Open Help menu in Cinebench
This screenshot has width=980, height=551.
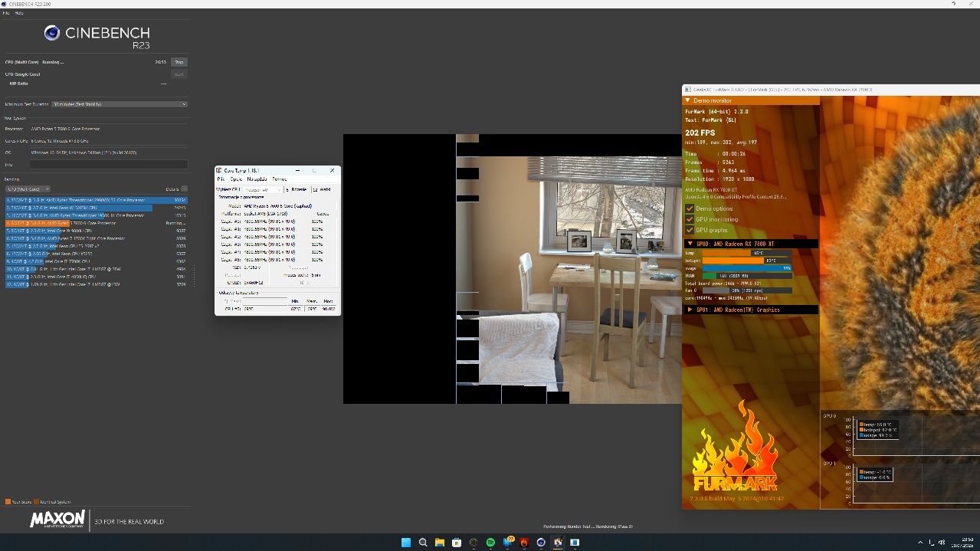point(19,13)
